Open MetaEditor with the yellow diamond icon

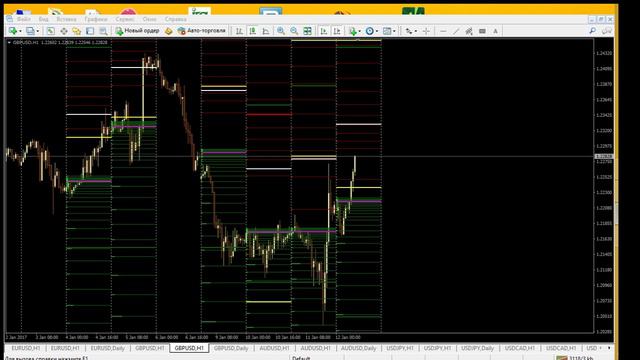click(x=169, y=31)
